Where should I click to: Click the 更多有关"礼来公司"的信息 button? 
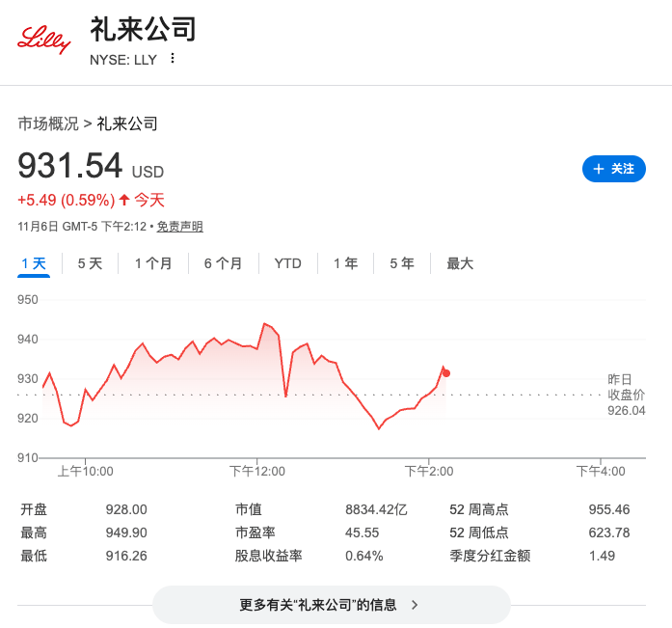tap(331, 605)
